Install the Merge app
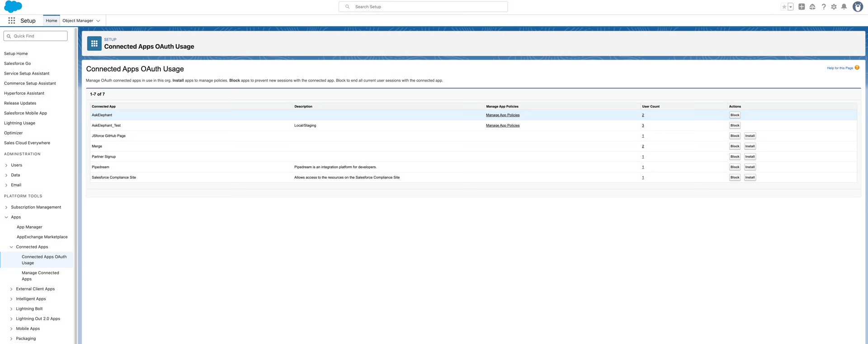This screenshot has width=868, height=344. pos(750,146)
